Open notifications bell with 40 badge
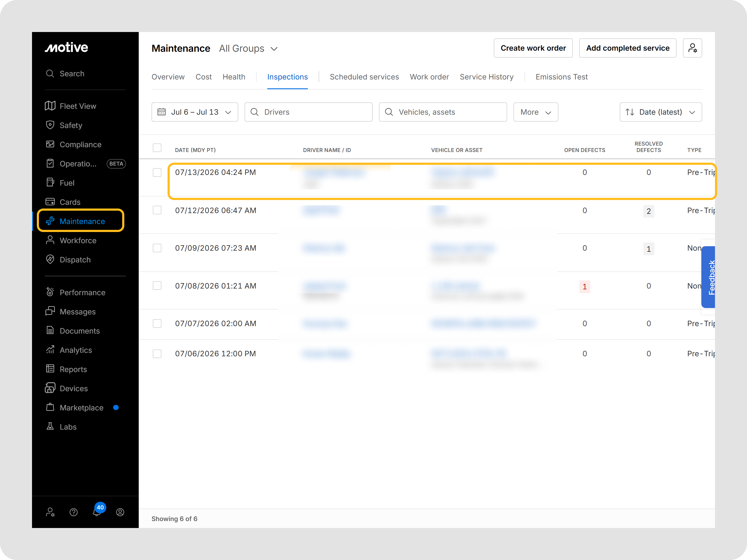747x560 pixels. 97,512
